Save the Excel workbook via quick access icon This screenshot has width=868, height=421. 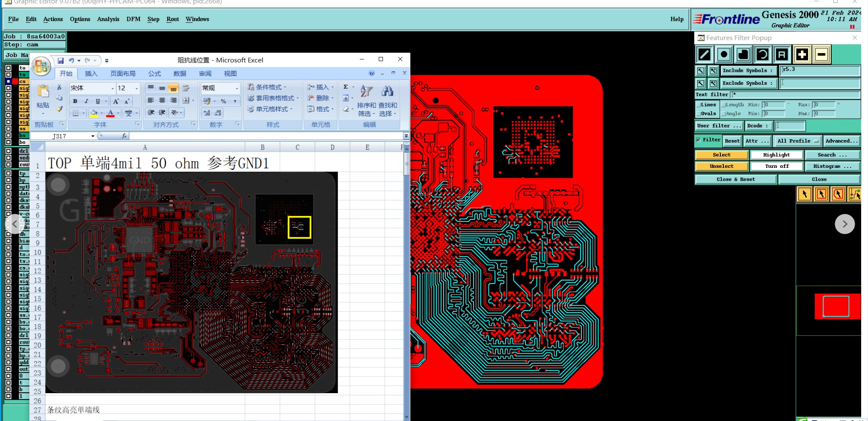[61, 61]
